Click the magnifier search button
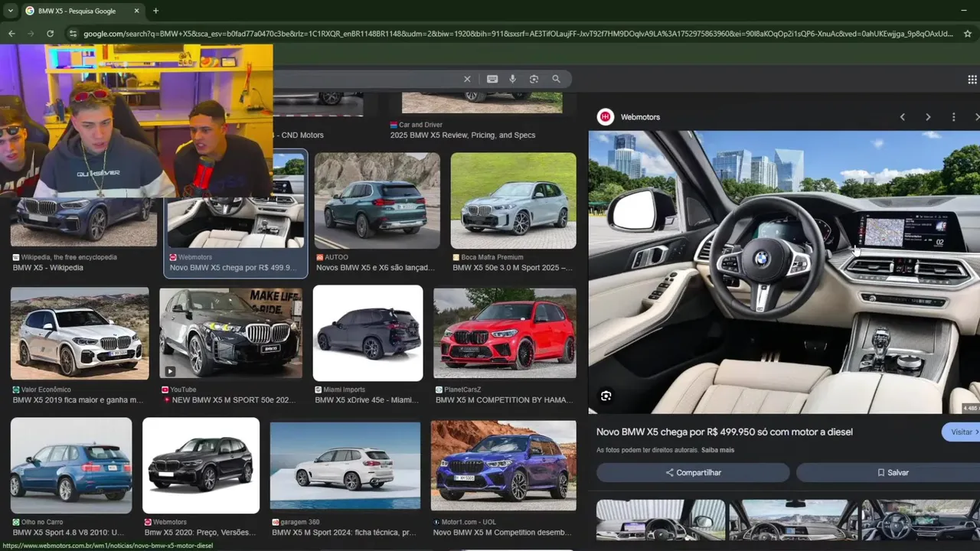The image size is (980, 551). 557,79
